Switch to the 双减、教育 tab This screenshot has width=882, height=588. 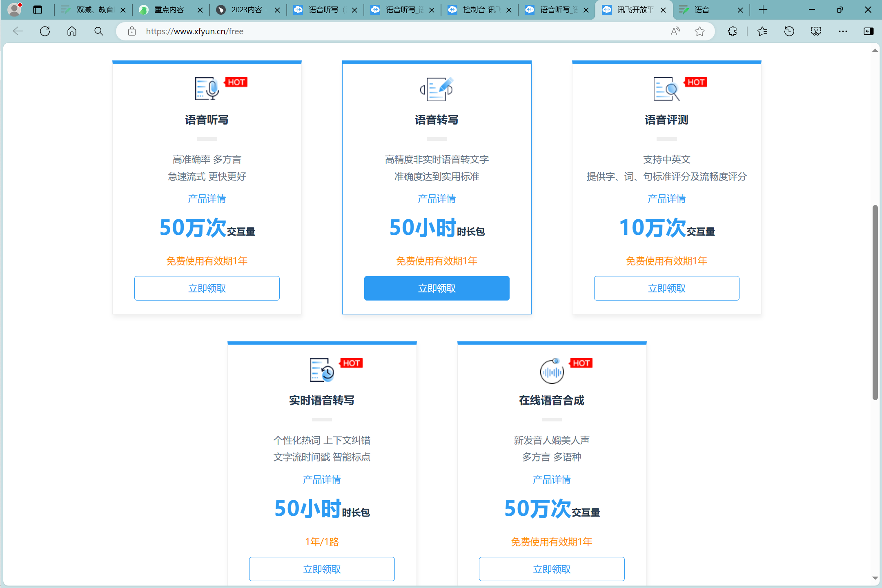(x=94, y=10)
